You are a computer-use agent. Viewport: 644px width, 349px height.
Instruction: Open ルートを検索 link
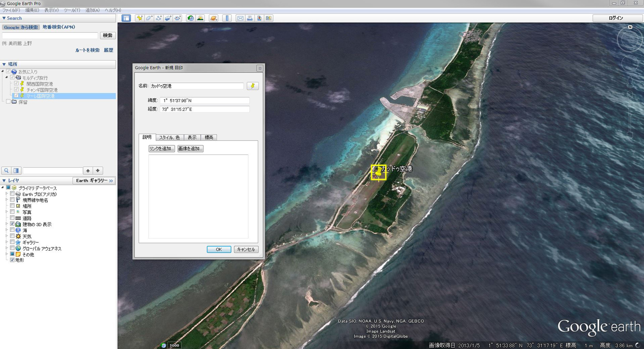[x=88, y=50]
